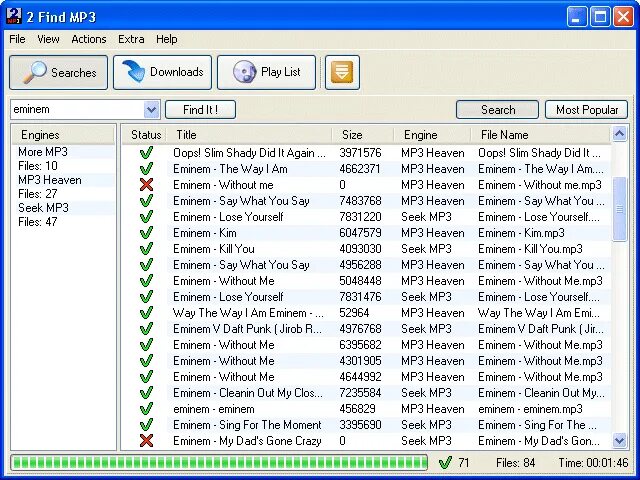This screenshot has height=480, width=640.
Task: Click the green check next to Eminem - Kill You
Action: pos(146,249)
